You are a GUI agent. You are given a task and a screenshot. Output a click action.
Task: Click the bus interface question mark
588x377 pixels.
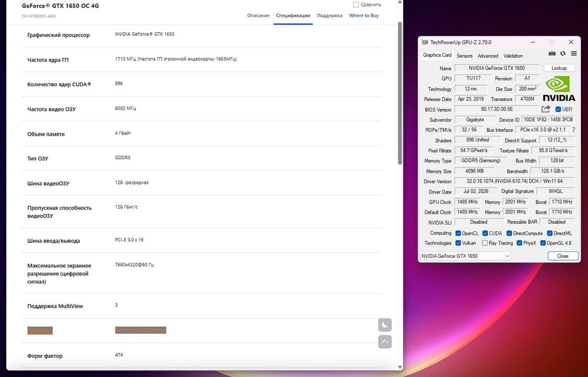(x=573, y=130)
